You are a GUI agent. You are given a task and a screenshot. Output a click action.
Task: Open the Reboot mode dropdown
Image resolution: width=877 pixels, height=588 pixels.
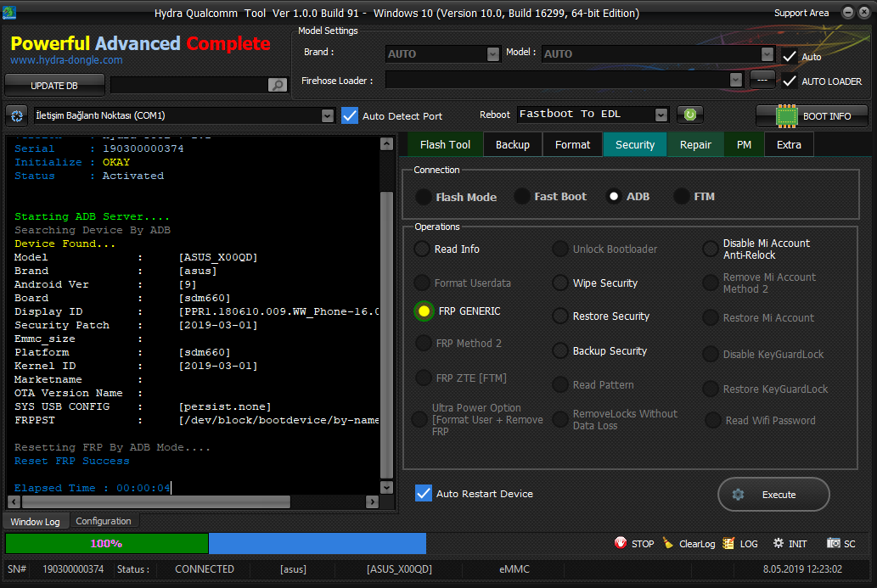(661, 115)
